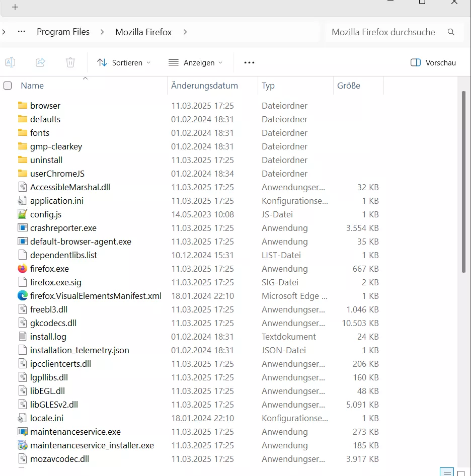Screen dimensions: 471x476
Task: Click the AccessibleMarshal.dll file icon
Action: pos(23,187)
